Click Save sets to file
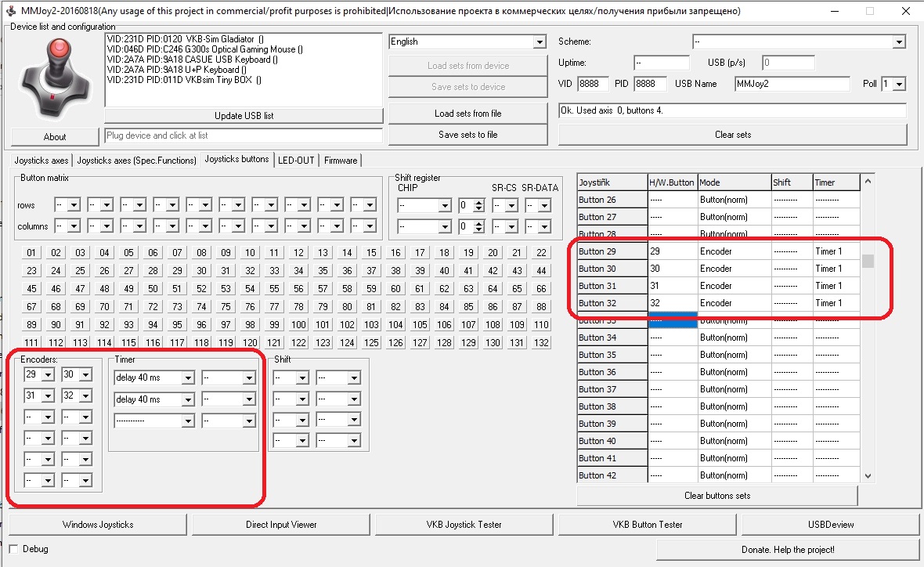 point(468,135)
